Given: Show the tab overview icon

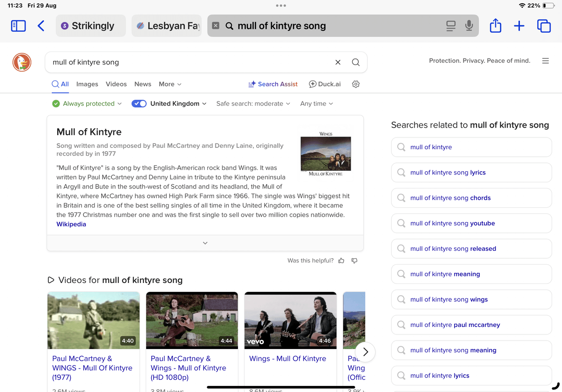Looking at the screenshot, I should pyautogui.click(x=544, y=26).
